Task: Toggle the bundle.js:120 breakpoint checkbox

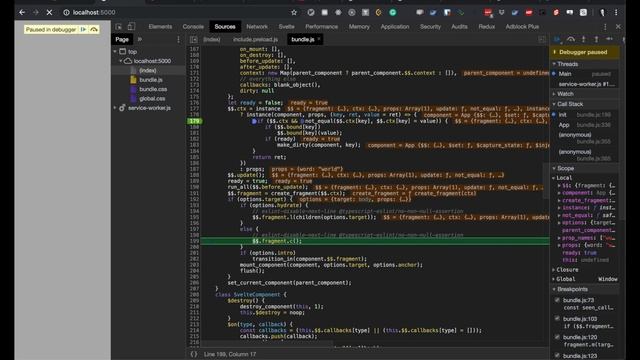Action: [557, 337]
